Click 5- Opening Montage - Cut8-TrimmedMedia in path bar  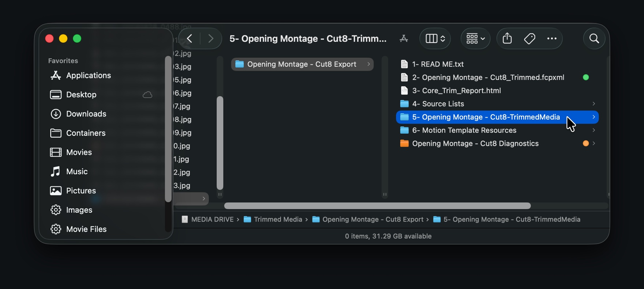[x=507, y=220]
